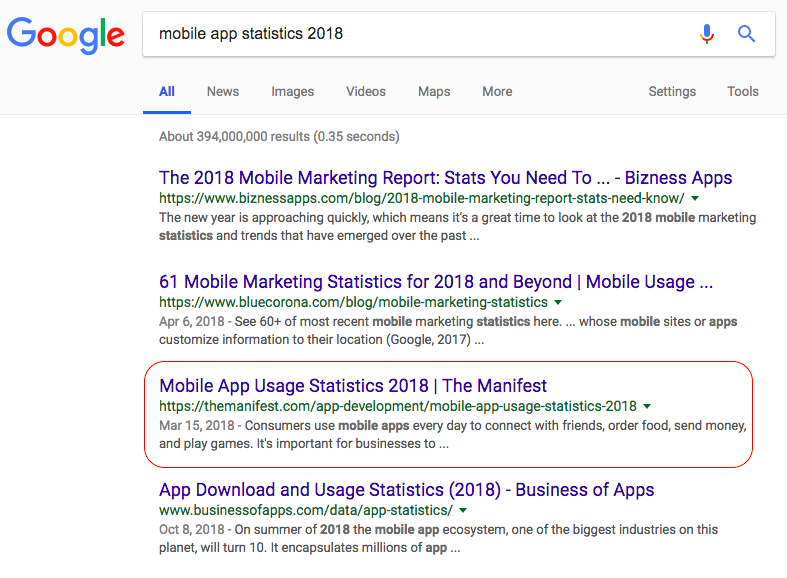Click the microphone voice search icon
Image resolution: width=787 pixels, height=578 pixels.
pos(707,34)
